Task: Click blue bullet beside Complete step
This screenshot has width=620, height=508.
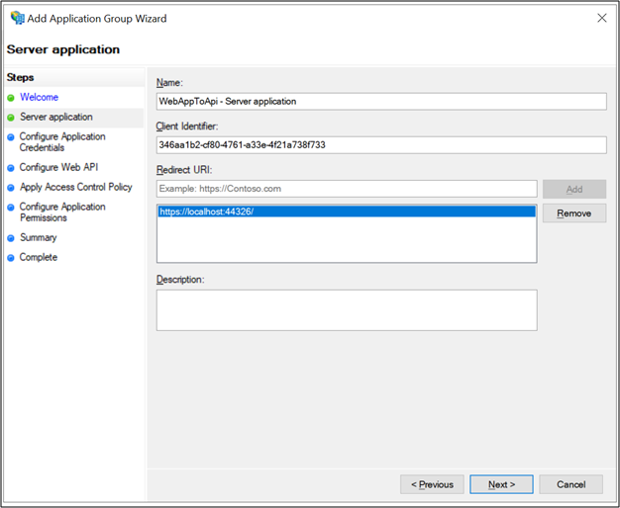Action: [11, 258]
